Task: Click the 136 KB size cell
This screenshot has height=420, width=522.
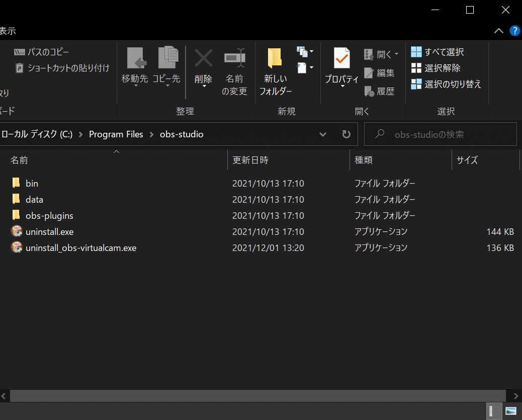Action: click(x=500, y=248)
